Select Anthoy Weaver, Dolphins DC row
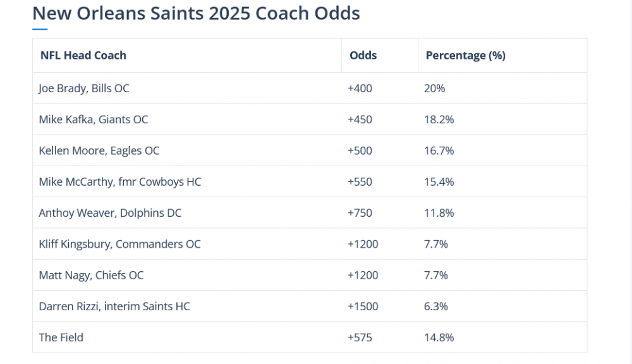This screenshot has height=364, width=632. click(x=110, y=213)
